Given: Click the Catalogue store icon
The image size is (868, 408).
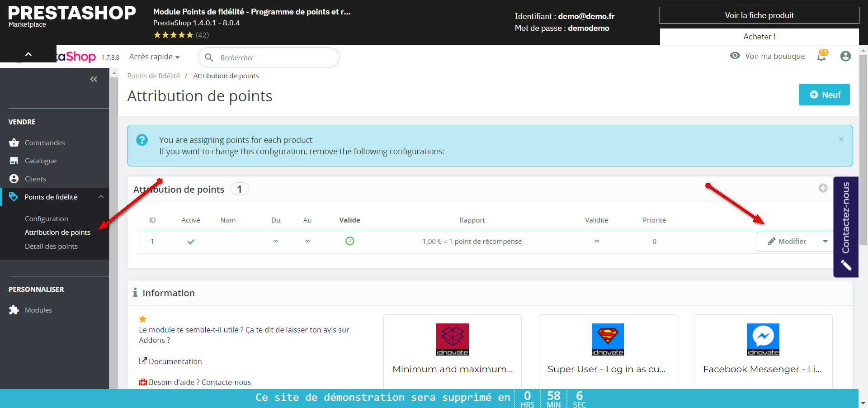Looking at the screenshot, I should point(14,161).
